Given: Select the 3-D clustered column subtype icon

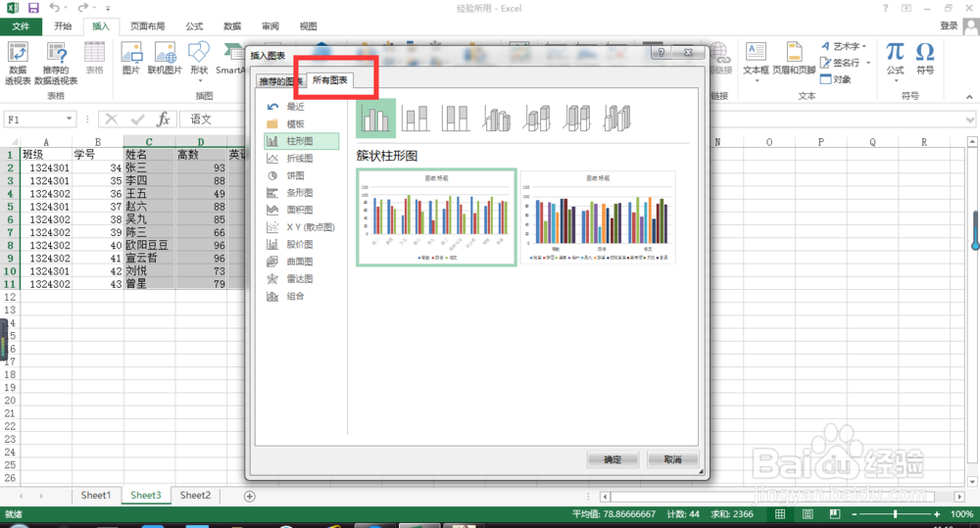Looking at the screenshot, I should tap(496, 119).
